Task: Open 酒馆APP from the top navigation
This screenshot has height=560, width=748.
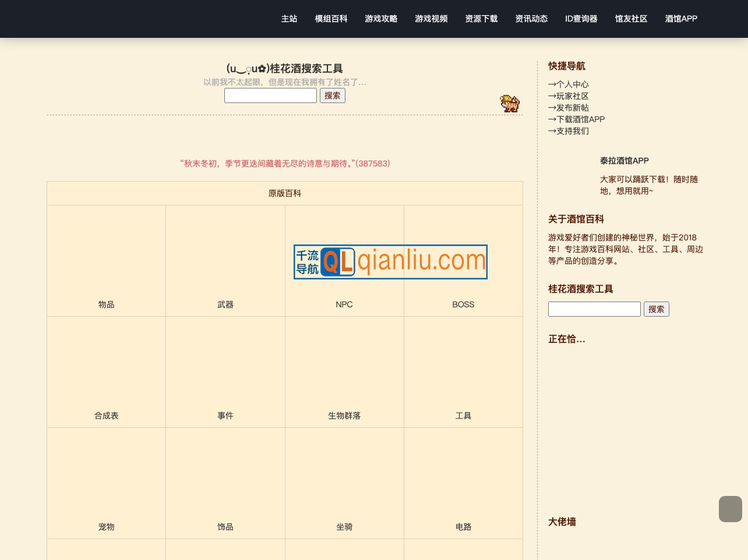Action: [680, 19]
